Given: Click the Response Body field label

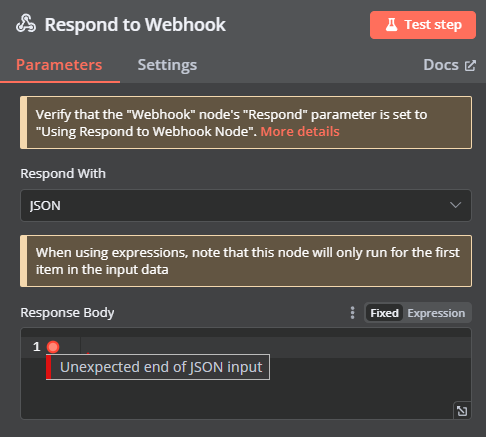Looking at the screenshot, I should (67, 313).
